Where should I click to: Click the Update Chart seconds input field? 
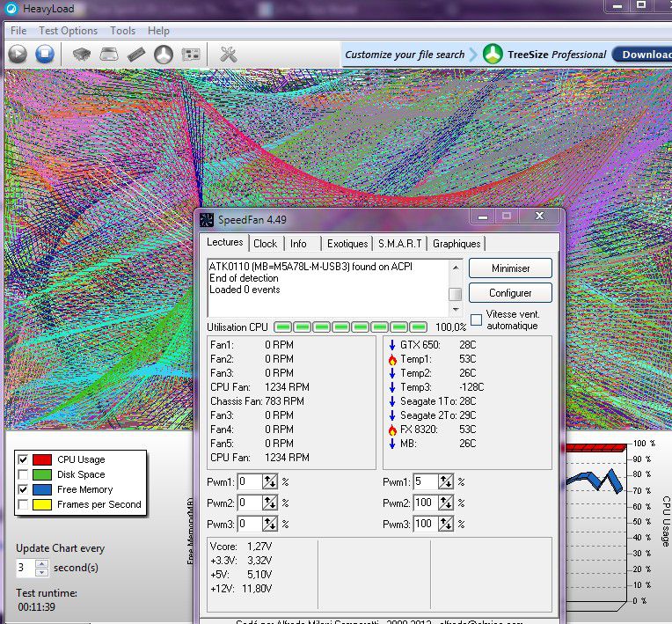click(26, 568)
